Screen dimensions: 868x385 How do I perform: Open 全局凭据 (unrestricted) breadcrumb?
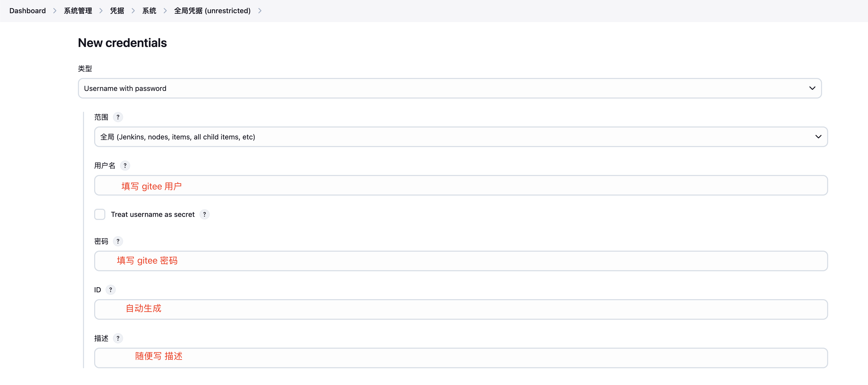(x=212, y=11)
